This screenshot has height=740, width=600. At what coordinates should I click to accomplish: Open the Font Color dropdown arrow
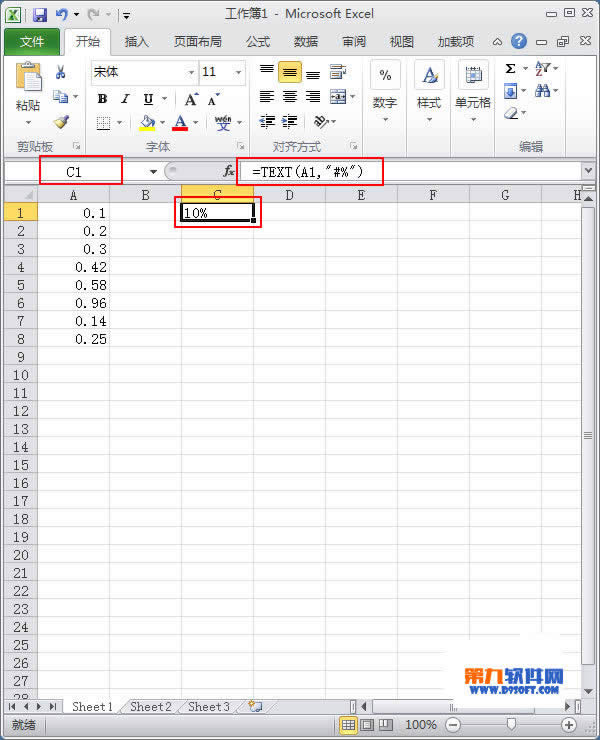click(x=195, y=123)
